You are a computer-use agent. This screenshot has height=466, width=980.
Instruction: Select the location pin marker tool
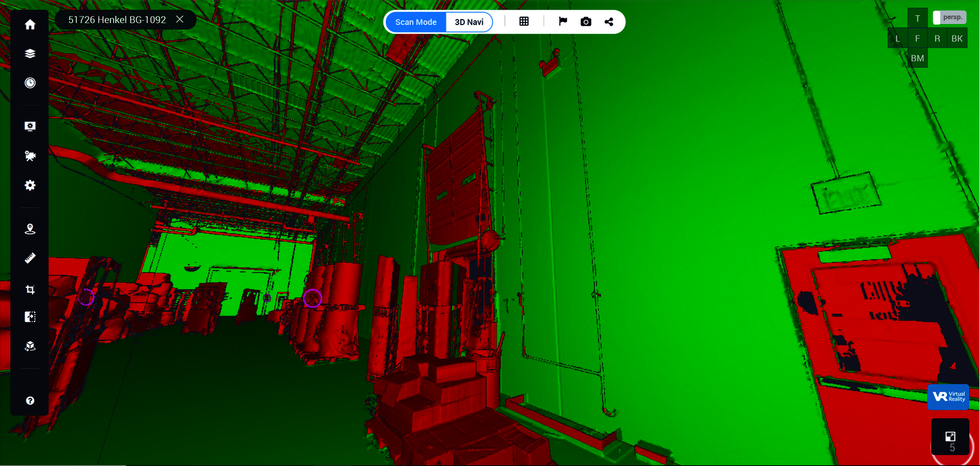coord(30,229)
